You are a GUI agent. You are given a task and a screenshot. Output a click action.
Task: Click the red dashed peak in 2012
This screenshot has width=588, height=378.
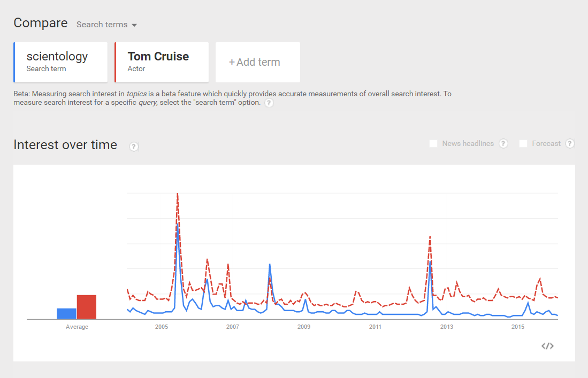[430, 236]
